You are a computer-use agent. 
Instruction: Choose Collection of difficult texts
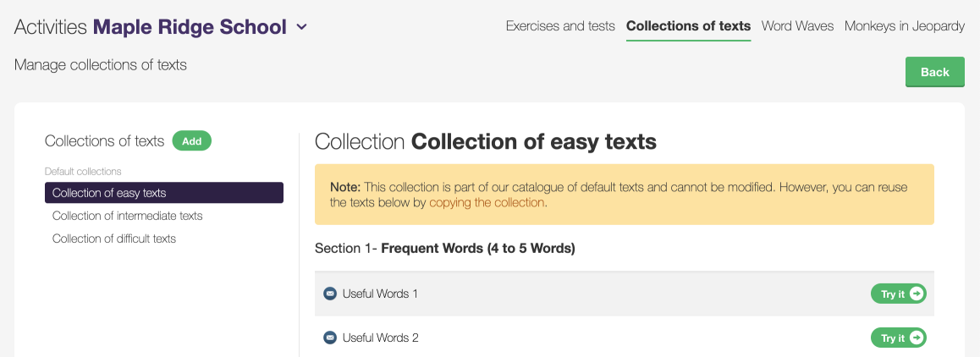tap(114, 239)
